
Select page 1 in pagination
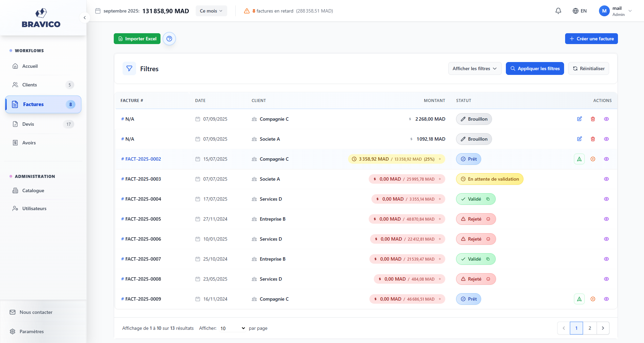click(x=576, y=328)
